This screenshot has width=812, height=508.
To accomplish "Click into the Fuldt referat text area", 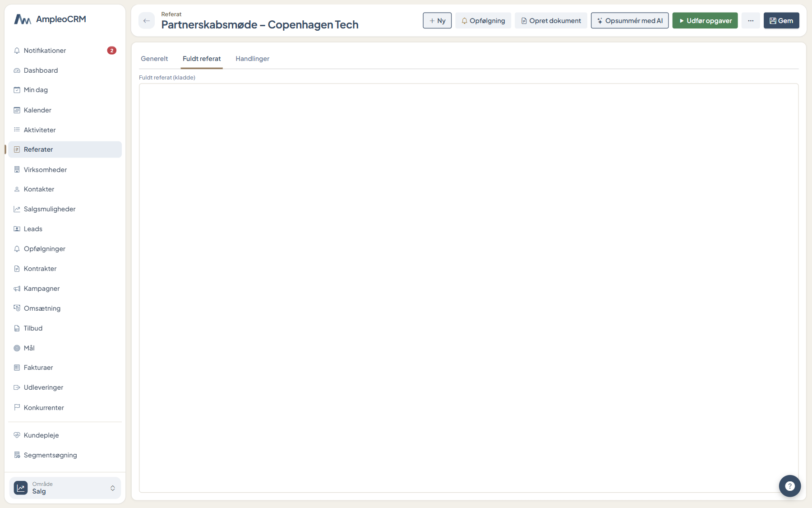I will [469, 288].
